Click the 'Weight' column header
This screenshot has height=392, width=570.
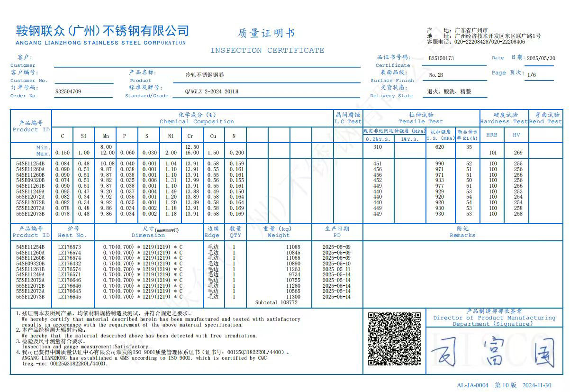click(x=279, y=236)
